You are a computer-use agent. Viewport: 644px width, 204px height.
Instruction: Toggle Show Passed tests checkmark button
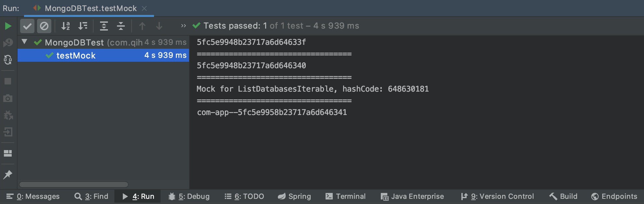point(27,26)
